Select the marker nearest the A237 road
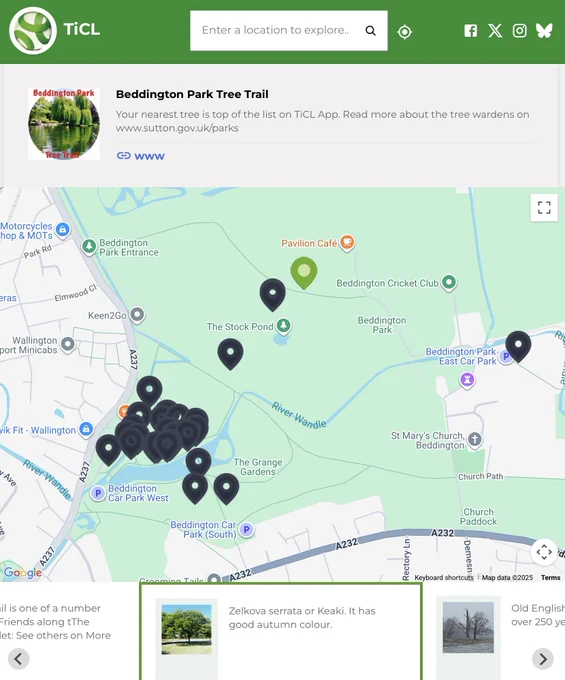The width and height of the screenshot is (565, 680). click(108, 450)
